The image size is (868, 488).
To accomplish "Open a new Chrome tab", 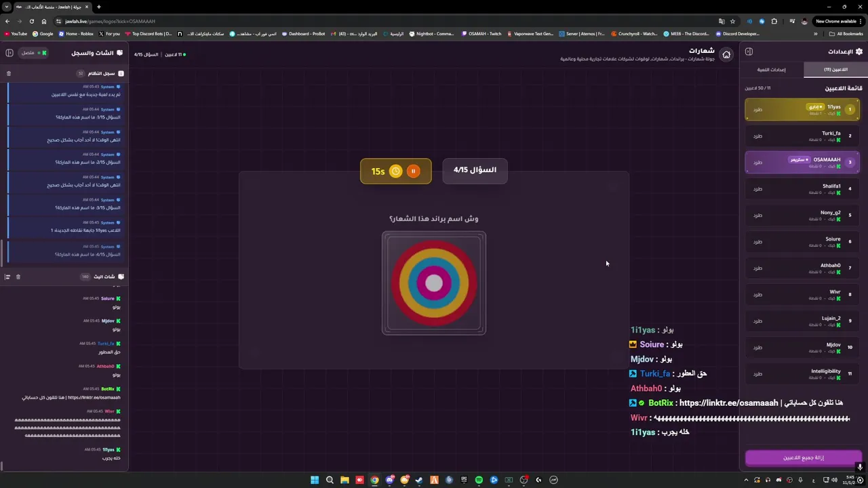I will coord(98,7).
